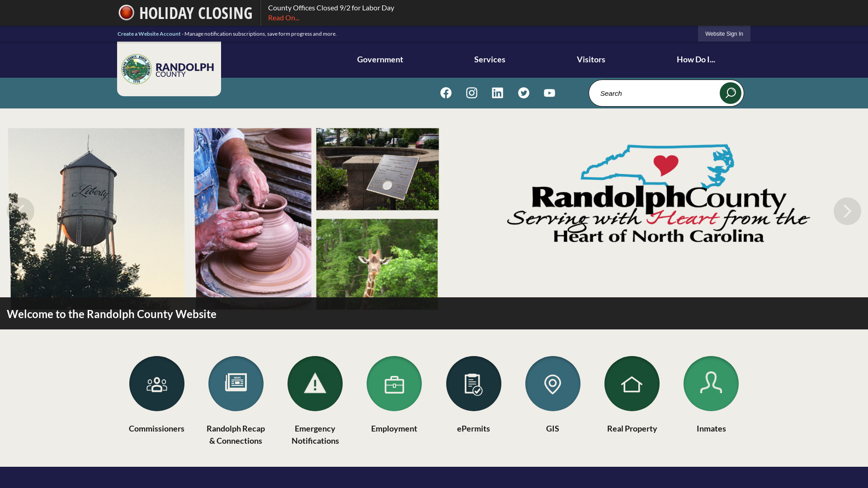Click the Twitter social media icon
This screenshot has height=488, width=868.
524,92
